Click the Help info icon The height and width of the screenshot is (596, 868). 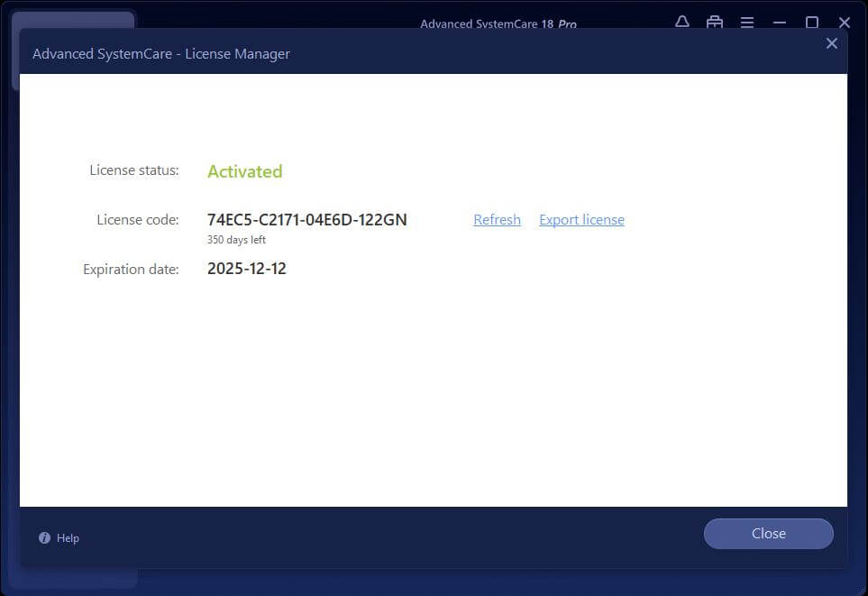coord(44,537)
